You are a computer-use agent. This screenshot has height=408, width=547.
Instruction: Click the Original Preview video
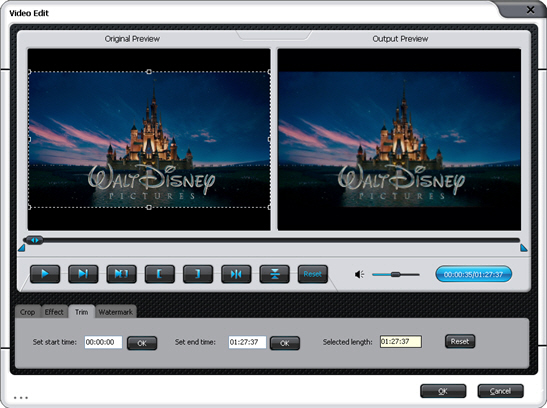(x=149, y=139)
